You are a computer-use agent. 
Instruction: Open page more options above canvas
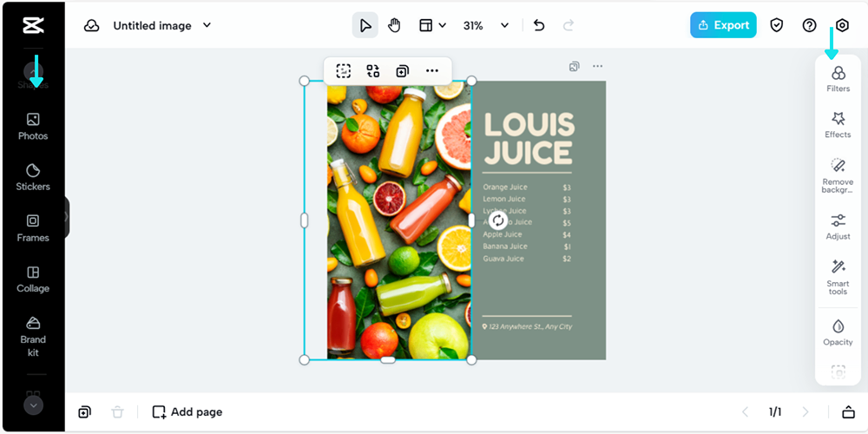(x=597, y=67)
